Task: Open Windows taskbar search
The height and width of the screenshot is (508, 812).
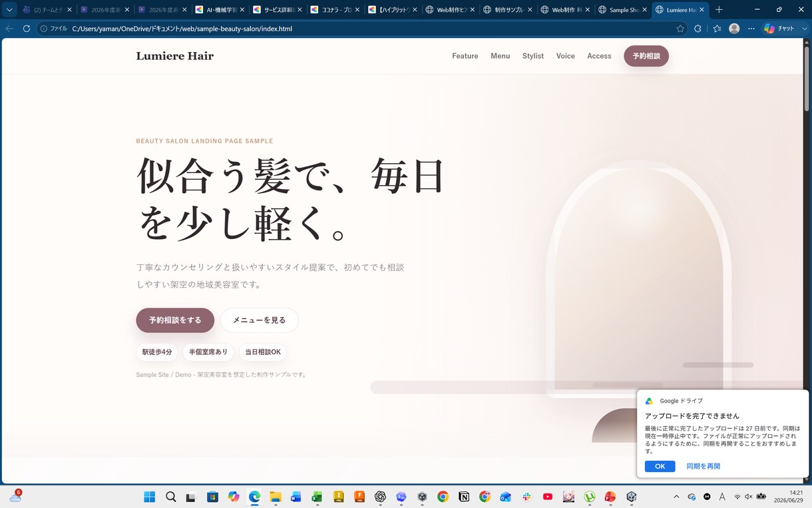Action: (x=171, y=497)
